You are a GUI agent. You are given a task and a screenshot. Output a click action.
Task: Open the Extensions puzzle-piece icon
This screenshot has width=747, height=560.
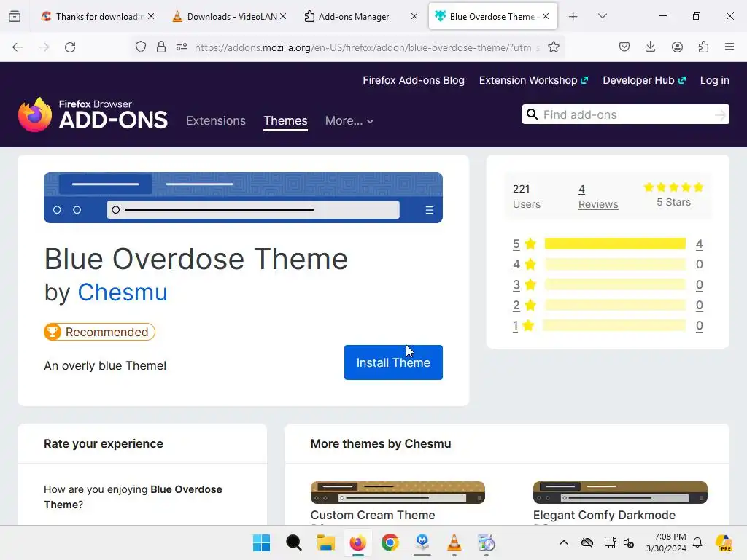point(703,47)
